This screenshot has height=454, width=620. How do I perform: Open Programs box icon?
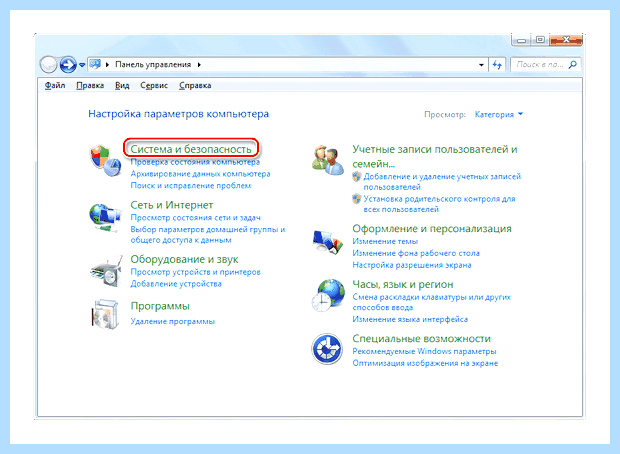point(105,314)
